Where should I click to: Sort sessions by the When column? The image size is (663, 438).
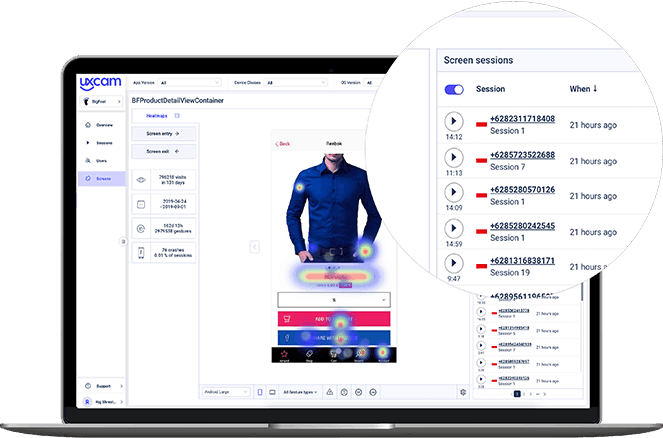tap(583, 89)
